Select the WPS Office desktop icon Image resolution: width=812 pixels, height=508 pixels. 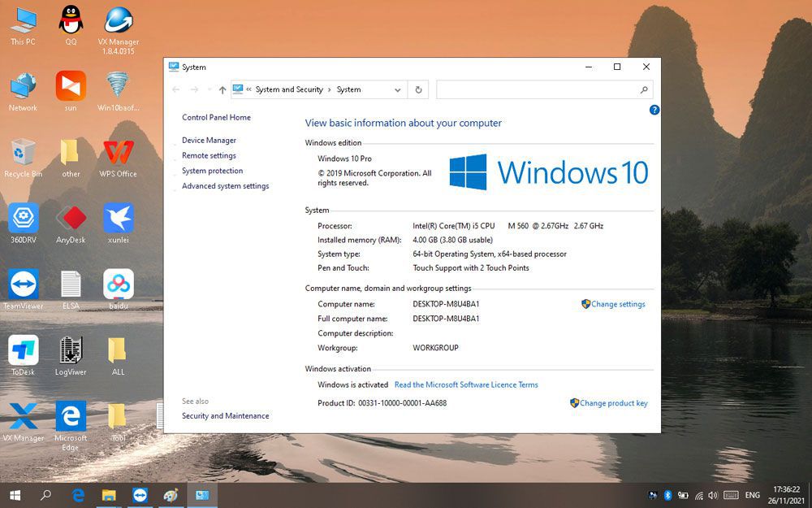[118, 158]
